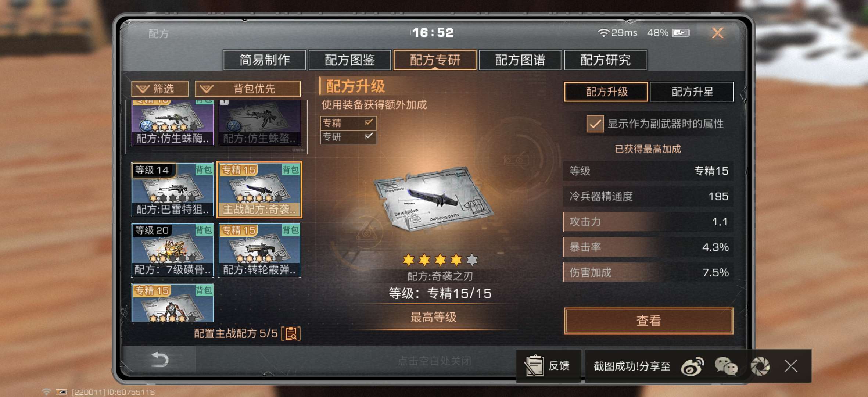Share the screenshot to Weibo

tap(692, 366)
